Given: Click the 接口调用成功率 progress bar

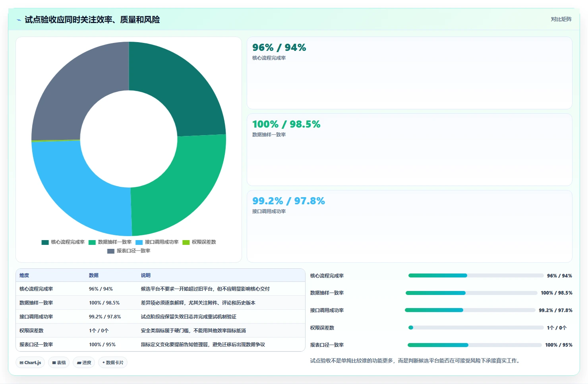Looking at the screenshot, I should point(470,310).
